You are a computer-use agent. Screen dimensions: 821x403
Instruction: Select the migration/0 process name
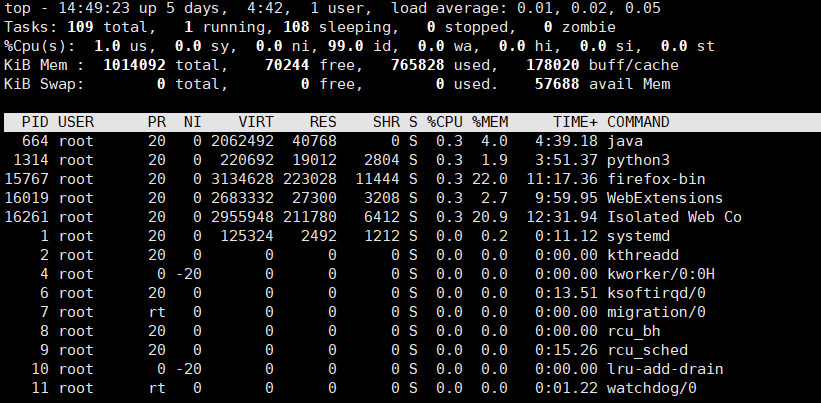pyautogui.click(x=656, y=312)
